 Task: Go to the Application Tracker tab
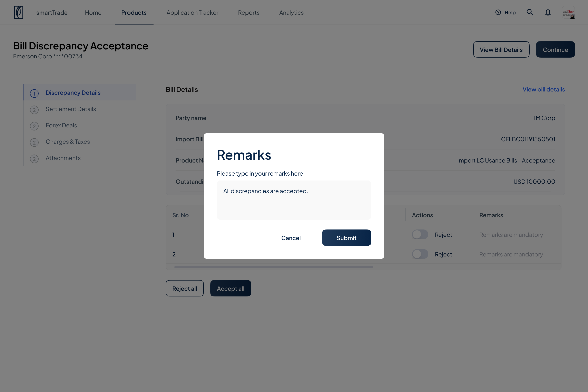(192, 12)
